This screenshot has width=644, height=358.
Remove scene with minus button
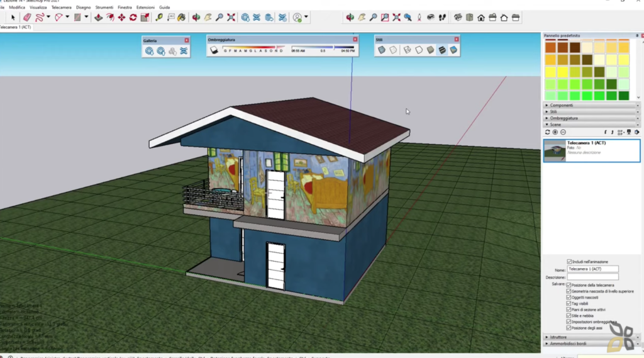(563, 132)
